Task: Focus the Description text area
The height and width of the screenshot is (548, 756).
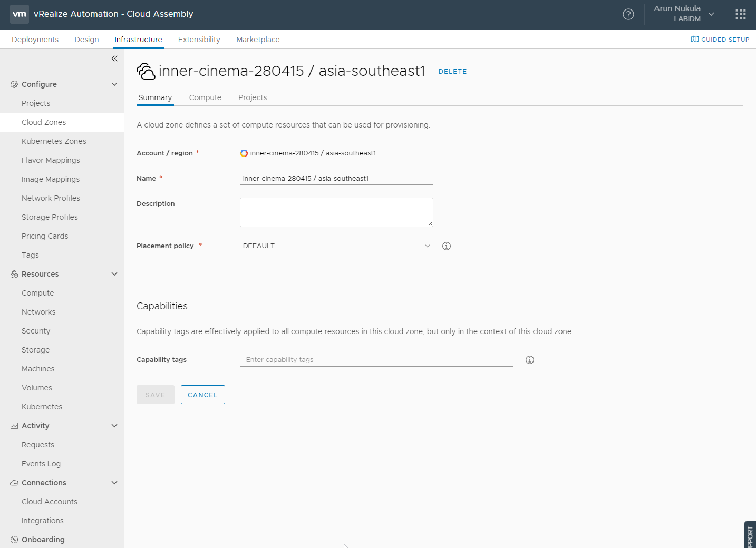Action: [x=336, y=212]
